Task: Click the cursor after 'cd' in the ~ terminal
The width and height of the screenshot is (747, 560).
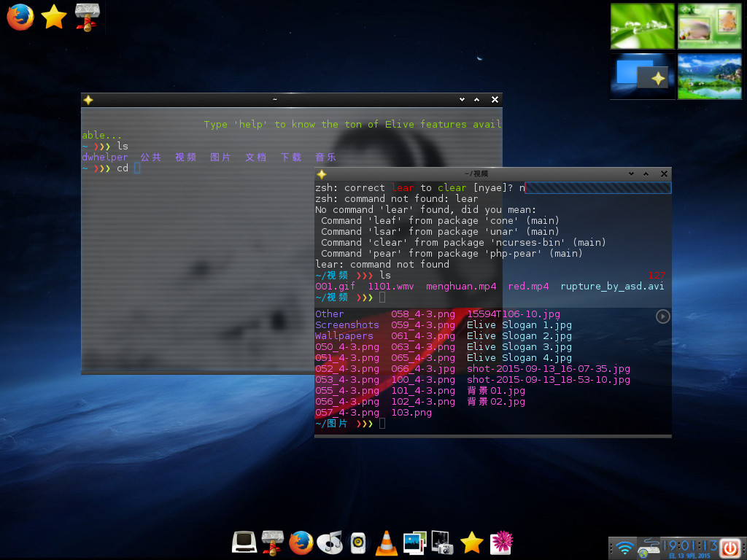Action: pos(137,168)
